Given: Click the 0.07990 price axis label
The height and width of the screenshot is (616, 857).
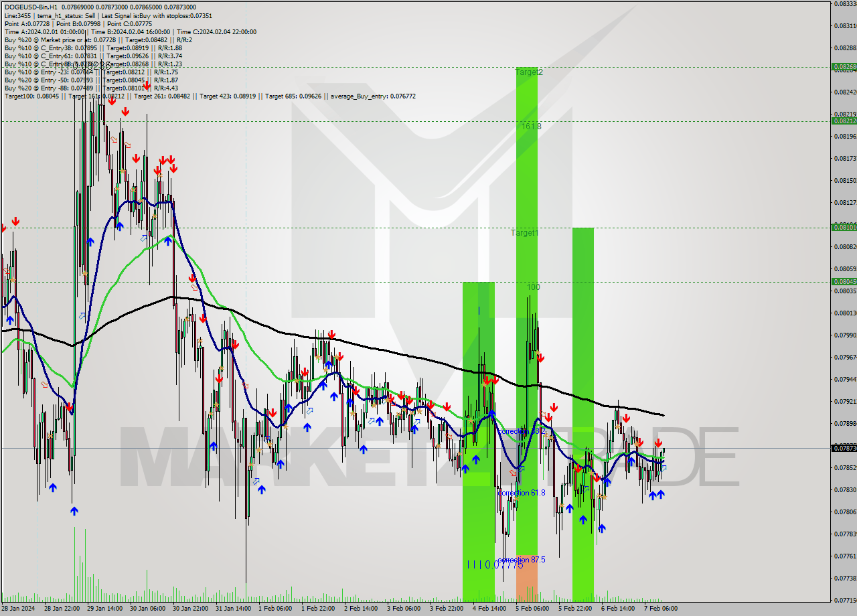Looking at the screenshot, I should [845, 335].
